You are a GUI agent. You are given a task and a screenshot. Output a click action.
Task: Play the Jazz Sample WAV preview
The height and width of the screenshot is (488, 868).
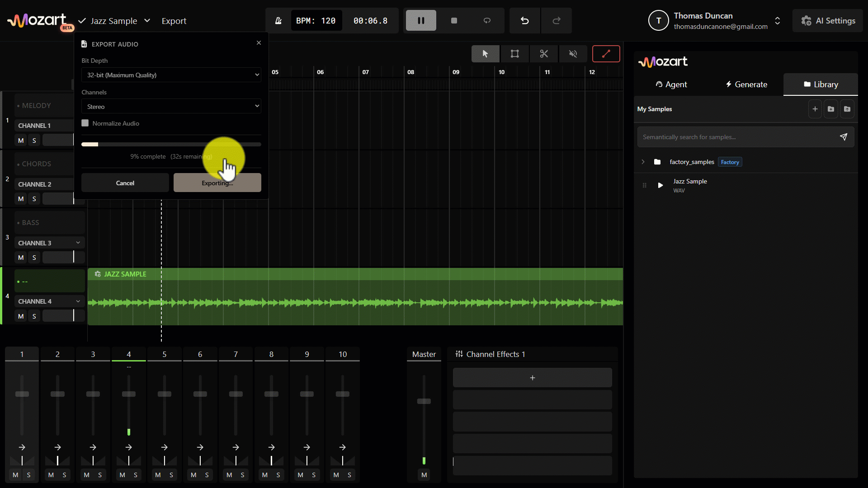[660, 185]
